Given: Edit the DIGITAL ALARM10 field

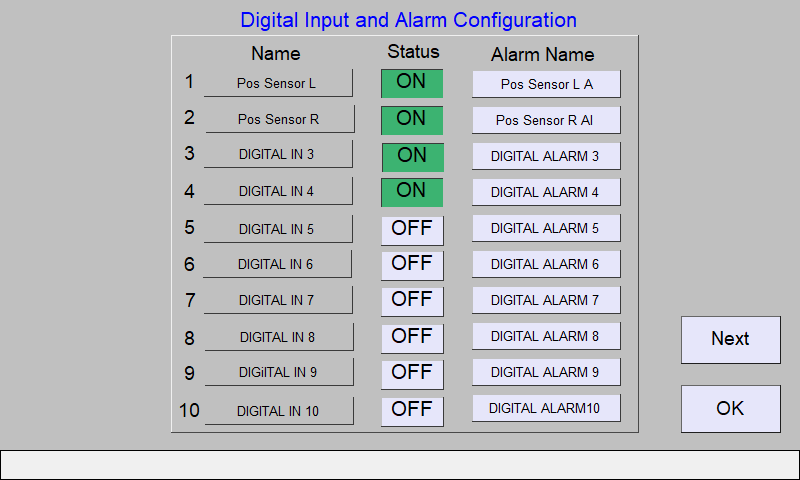Looking at the screenshot, I should coord(546,408).
